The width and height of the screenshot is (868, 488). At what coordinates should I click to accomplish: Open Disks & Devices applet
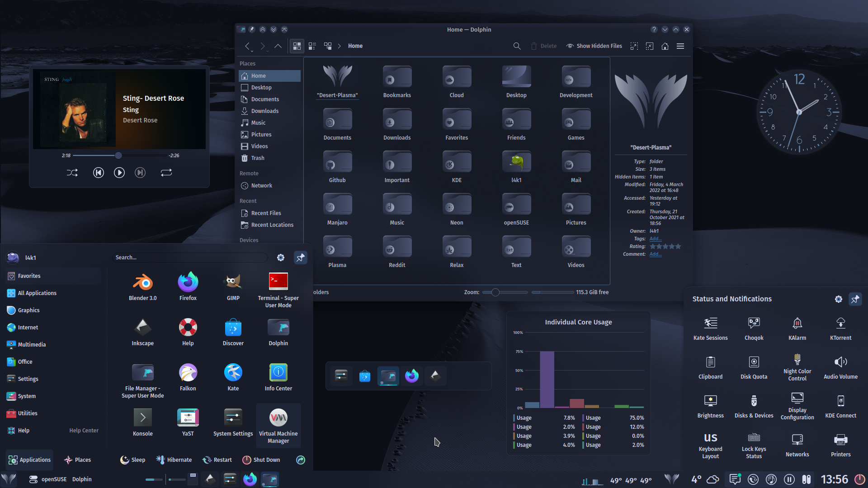[754, 406]
